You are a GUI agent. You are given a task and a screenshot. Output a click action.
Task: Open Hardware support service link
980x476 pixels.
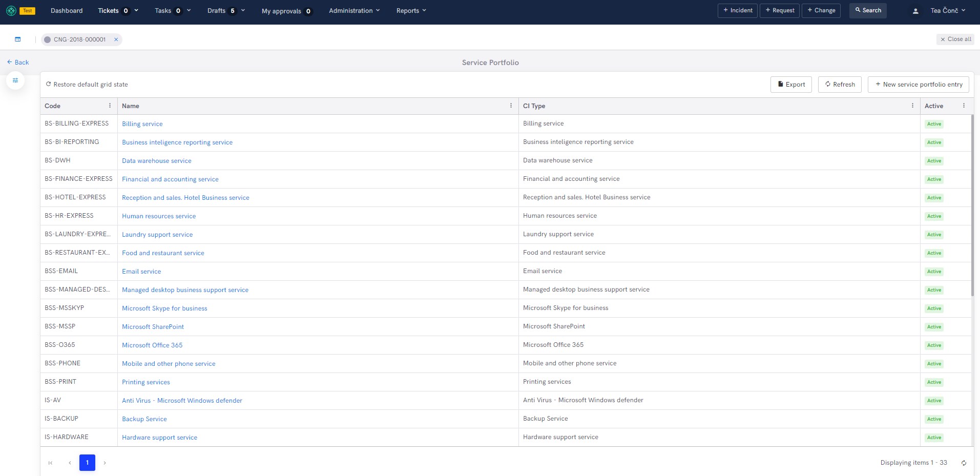159,438
